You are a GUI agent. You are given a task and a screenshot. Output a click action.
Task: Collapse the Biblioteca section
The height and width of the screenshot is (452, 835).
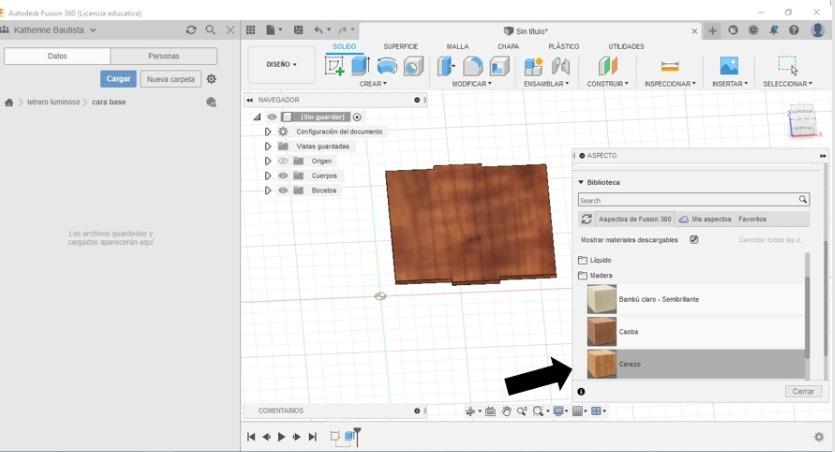click(581, 182)
